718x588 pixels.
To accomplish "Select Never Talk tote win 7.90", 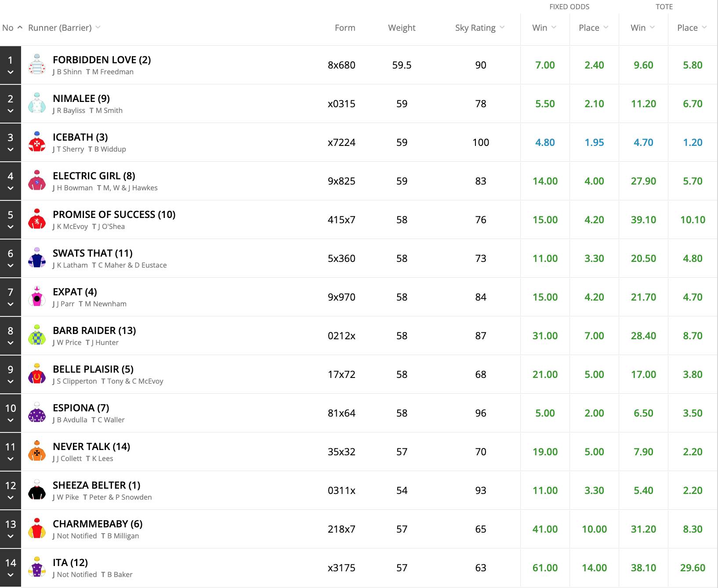I will (643, 452).
